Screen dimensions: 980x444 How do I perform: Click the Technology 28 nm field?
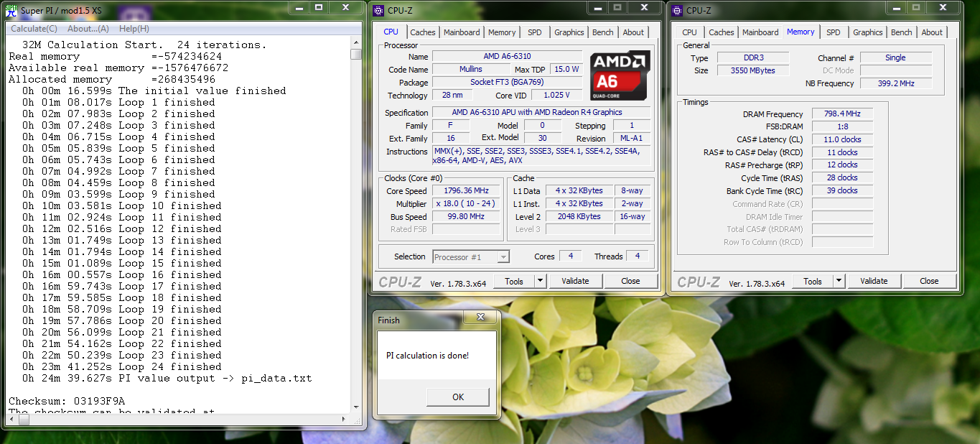click(453, 96)
